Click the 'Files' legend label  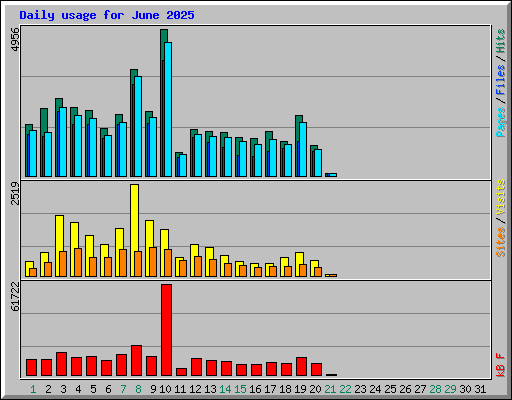(501, 80)
